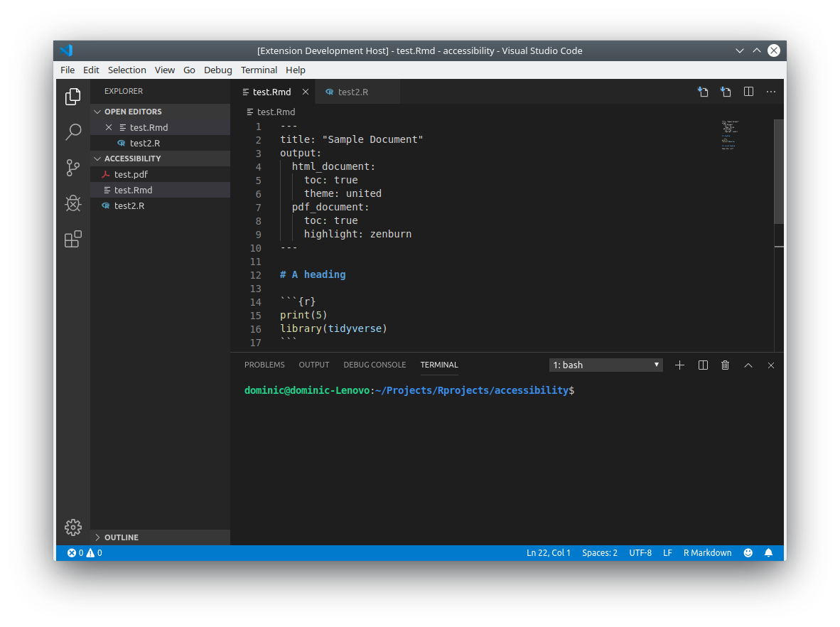Kill terminal with the trash icon
The image size is (840, 627).
click(x=725, y=365)
